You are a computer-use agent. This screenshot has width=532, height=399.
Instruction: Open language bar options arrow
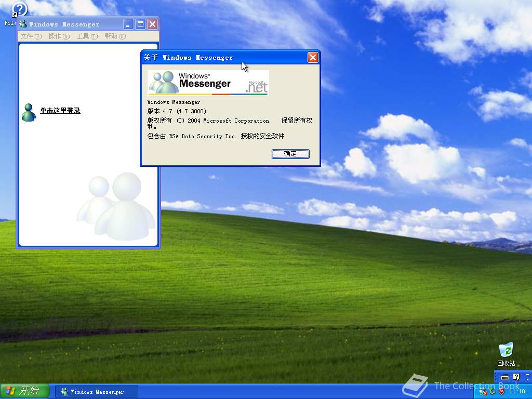tap(528, 379)
